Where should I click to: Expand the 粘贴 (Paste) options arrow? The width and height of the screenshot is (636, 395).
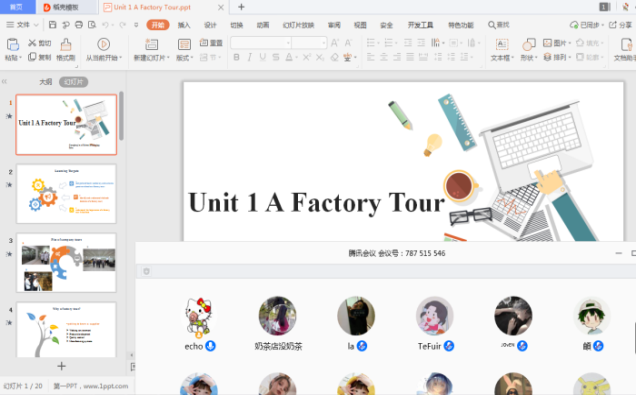(20, 58)
